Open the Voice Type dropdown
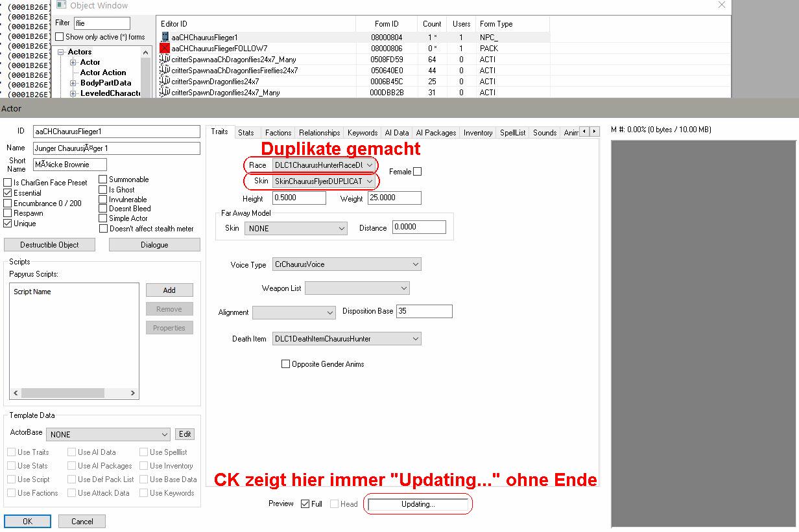This screenshot has height=532, width=799. (x=416, y=264)
